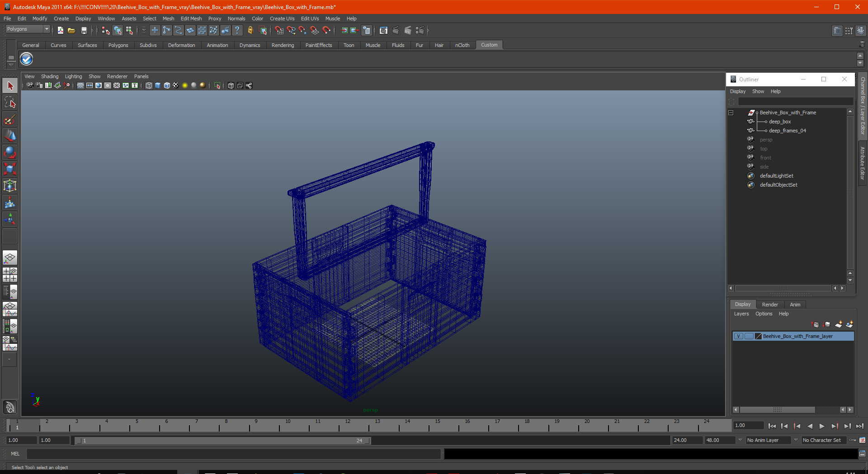
Task: Collapse the Beehive_Box_with_Frame outliner node
Action: tap(731, 113)
